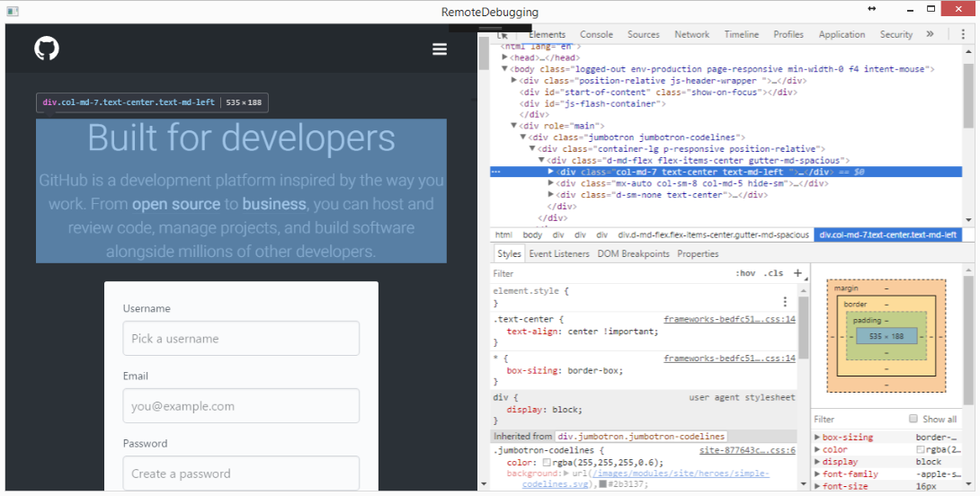Click the RemoteDebugging app icon in title bar
This screenshot has width=980, height=496.
[x=12, y=11]
